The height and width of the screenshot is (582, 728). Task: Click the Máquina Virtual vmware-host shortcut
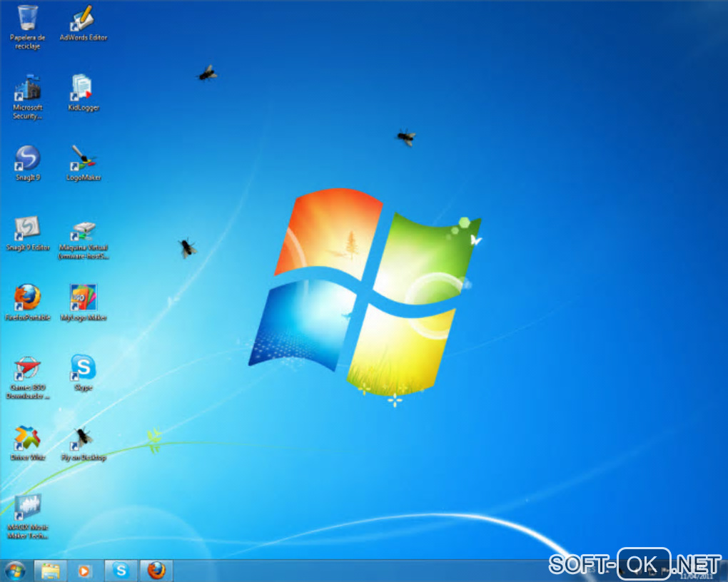84,240
